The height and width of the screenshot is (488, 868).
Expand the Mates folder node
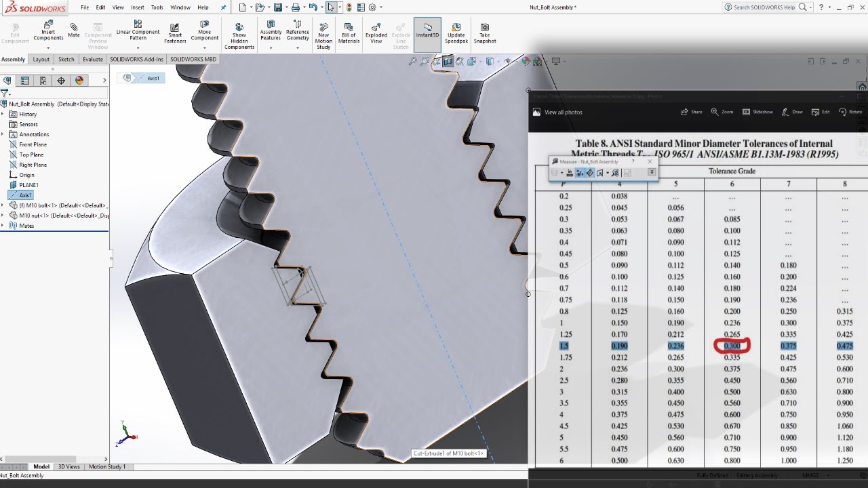[3, 225]
